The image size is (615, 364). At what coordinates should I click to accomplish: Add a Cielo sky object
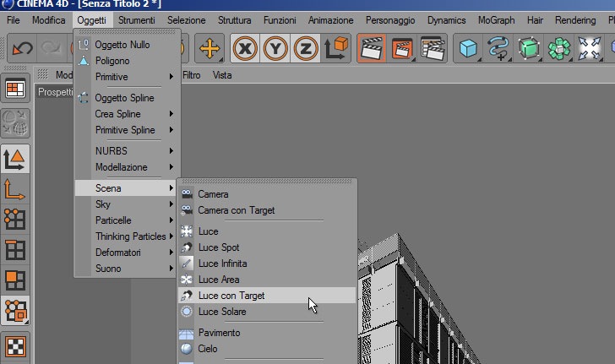[x=267, y=348]
